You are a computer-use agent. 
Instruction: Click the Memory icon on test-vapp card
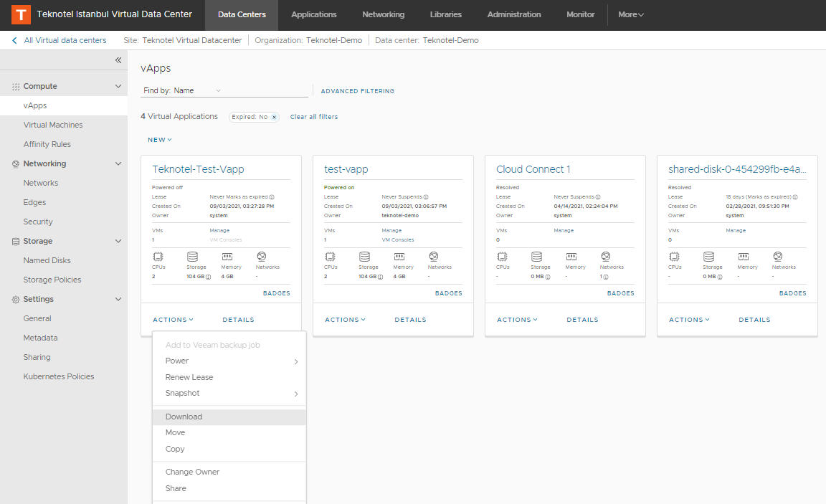click(399, 257)
